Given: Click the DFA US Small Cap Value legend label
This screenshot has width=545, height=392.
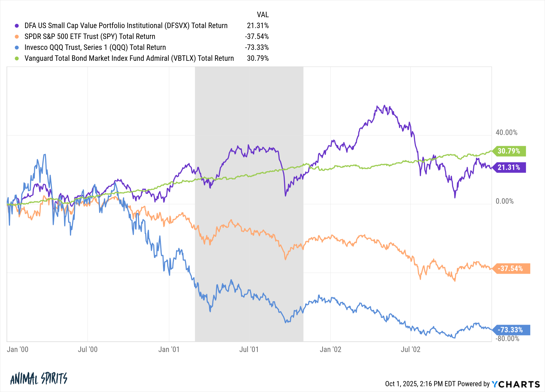Looking at the screenshot, I should [x=126, y=26].
